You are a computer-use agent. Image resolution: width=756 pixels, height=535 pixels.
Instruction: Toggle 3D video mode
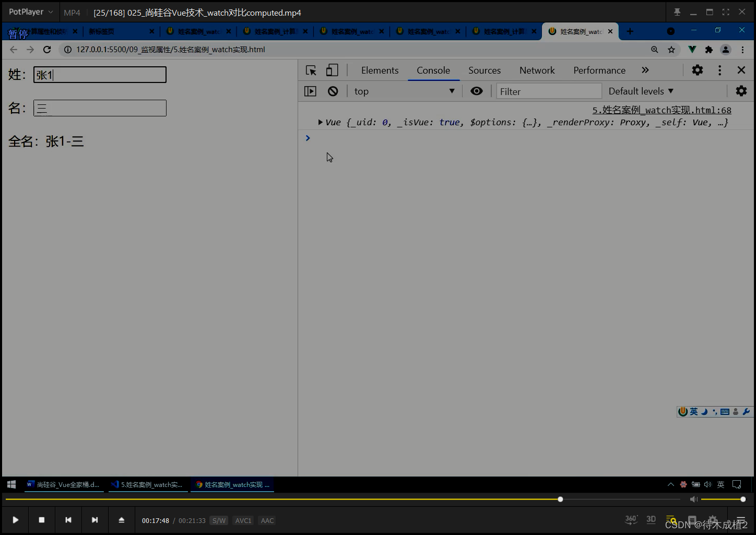651,519
